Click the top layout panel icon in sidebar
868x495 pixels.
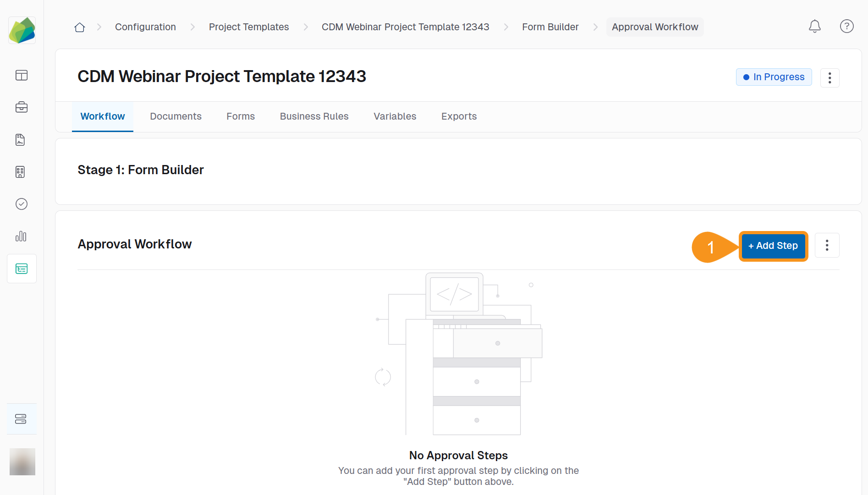pyautogui.click(x=22, y=76)
